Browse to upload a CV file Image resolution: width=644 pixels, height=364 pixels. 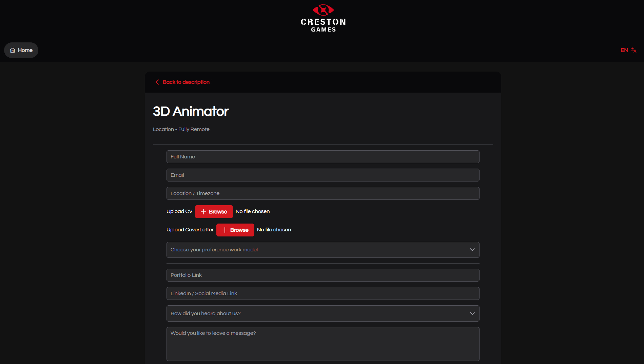tap(214, 212)
